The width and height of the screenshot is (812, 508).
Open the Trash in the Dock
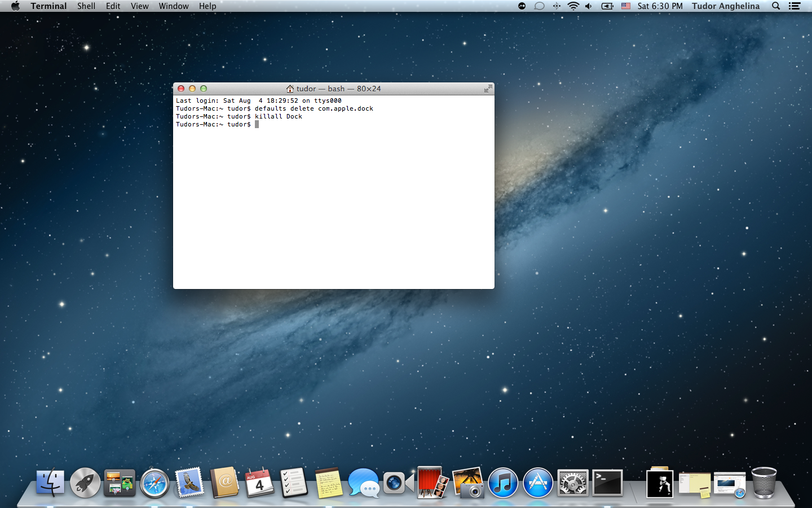(x=764, y=484)
